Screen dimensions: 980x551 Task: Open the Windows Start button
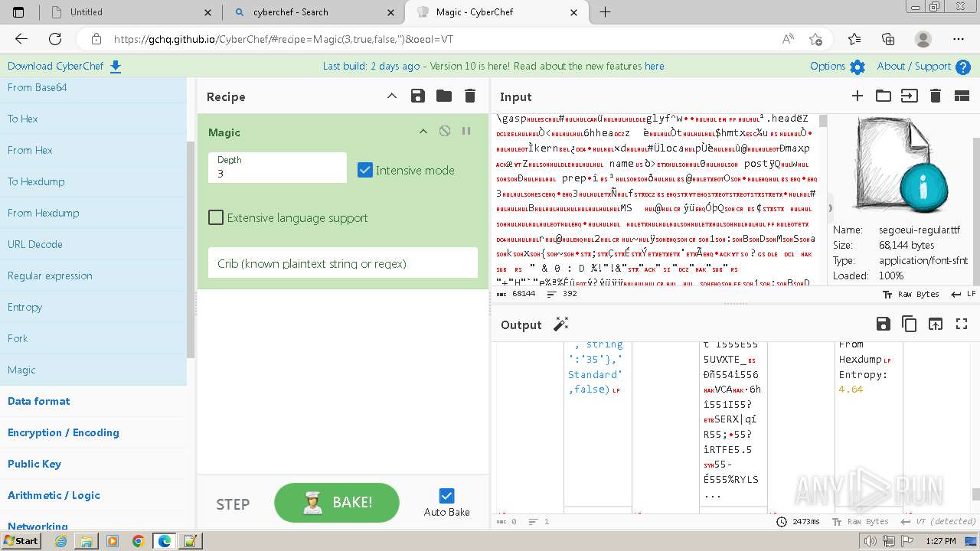(x=21, y=540)
